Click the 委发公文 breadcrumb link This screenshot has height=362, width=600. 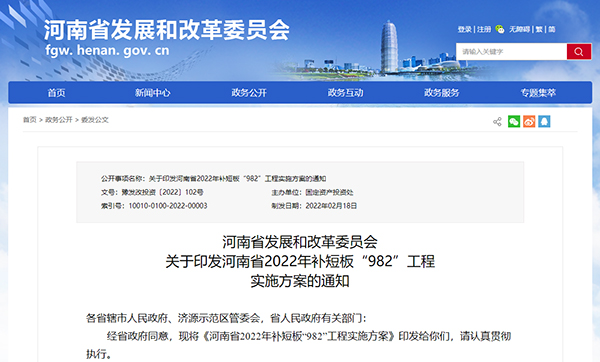pyautogui.click(x=95, y=120)
